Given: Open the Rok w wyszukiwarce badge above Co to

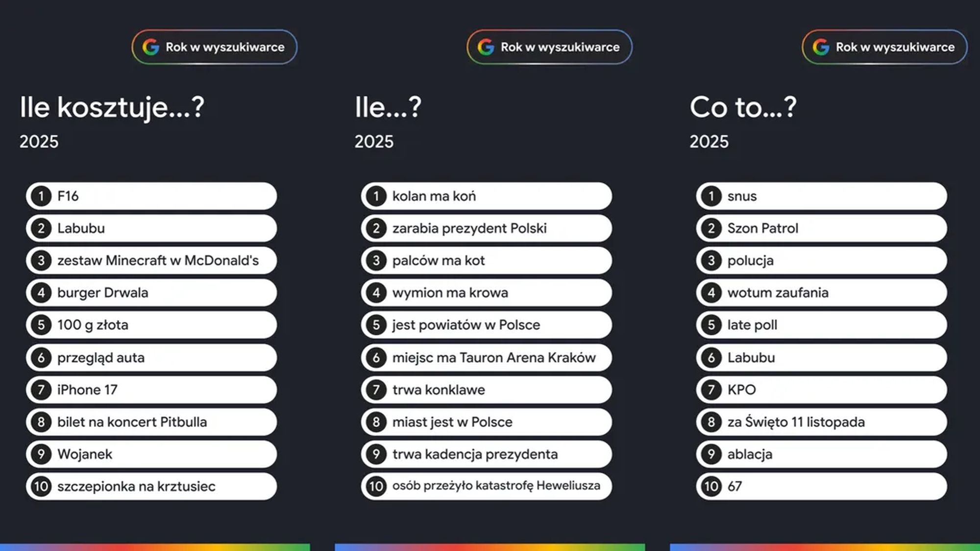Looking at the screenshot, I should point(884,47).
